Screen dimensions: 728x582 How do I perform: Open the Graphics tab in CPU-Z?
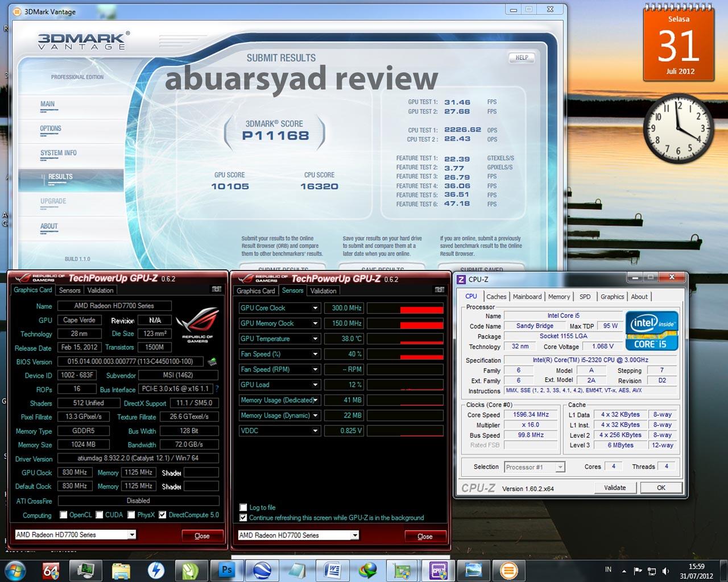tap(612, 297)
